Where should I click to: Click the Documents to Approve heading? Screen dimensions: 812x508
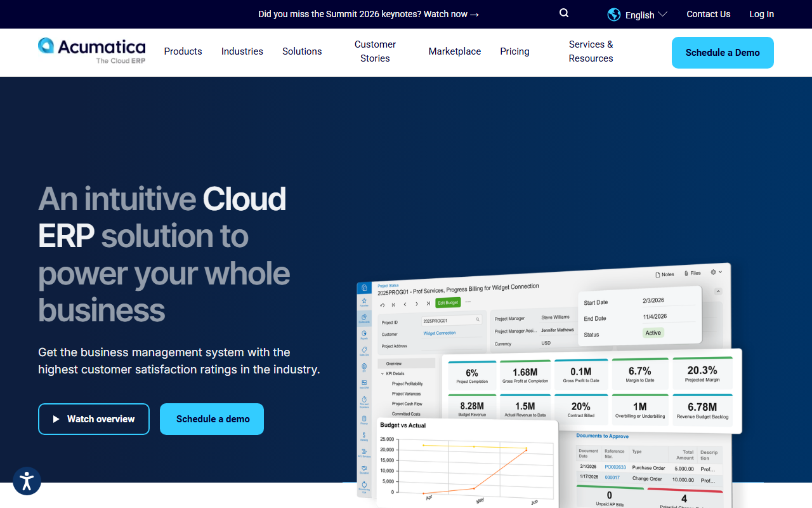pos(602,436)
